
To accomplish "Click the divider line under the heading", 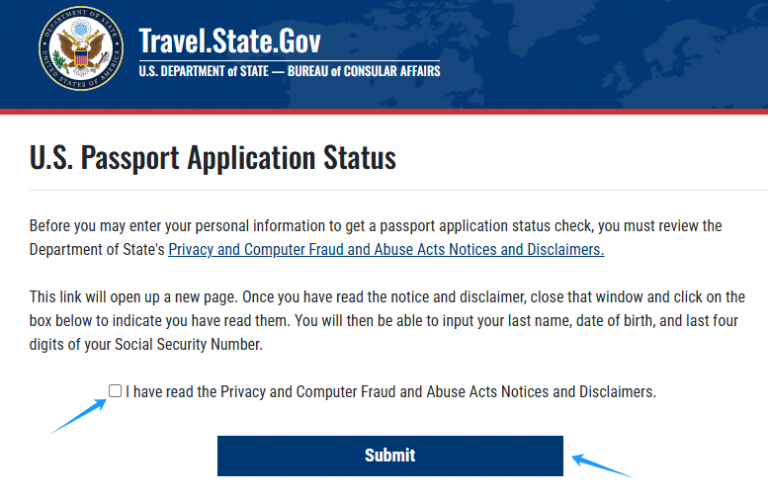I will (x=399, y=190).
